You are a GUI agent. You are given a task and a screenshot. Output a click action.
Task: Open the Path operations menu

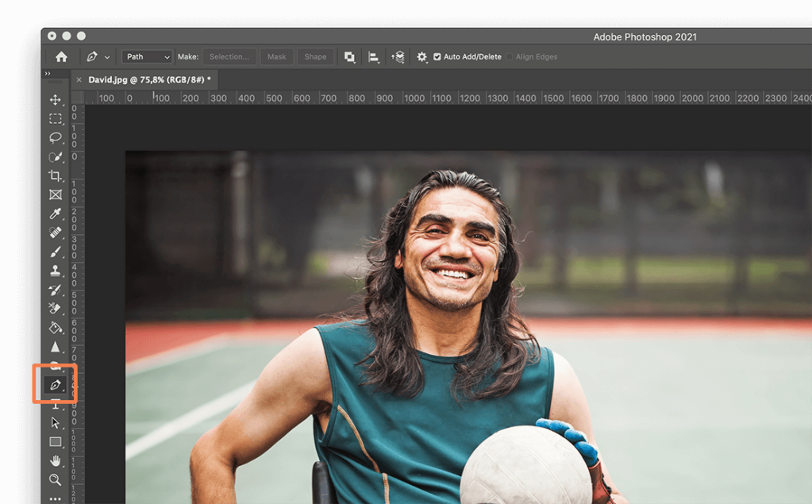349,57
